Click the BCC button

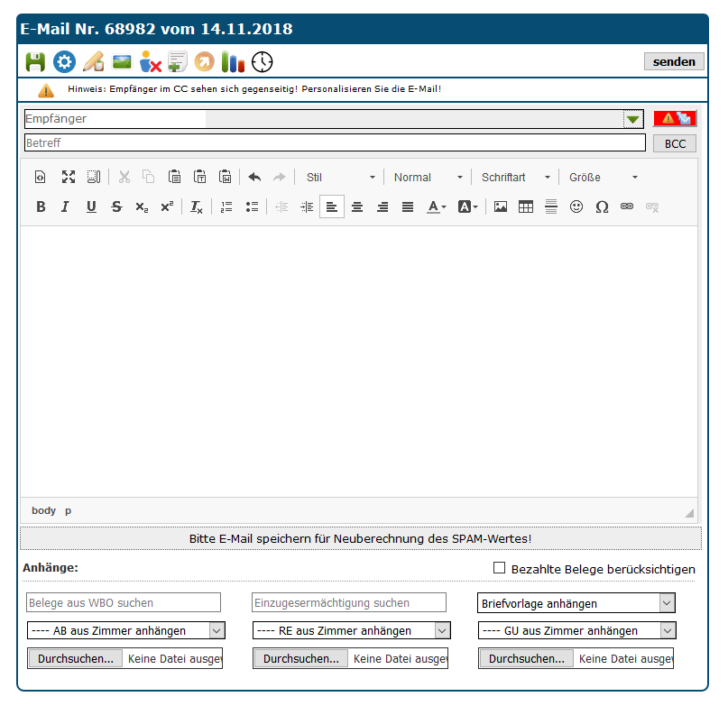(675, 143)
